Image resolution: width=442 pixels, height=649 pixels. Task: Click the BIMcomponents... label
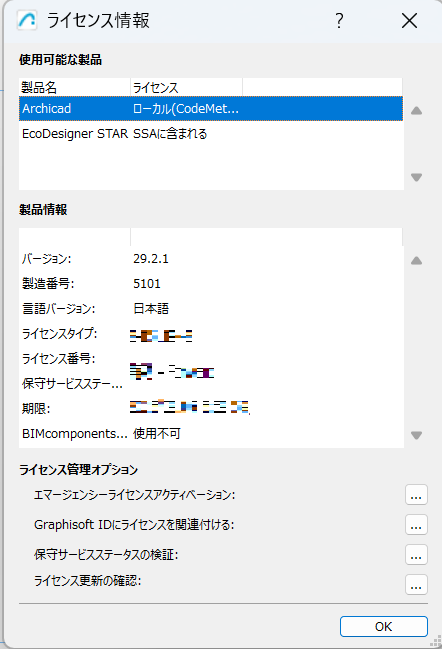click(x=74, y=433)
